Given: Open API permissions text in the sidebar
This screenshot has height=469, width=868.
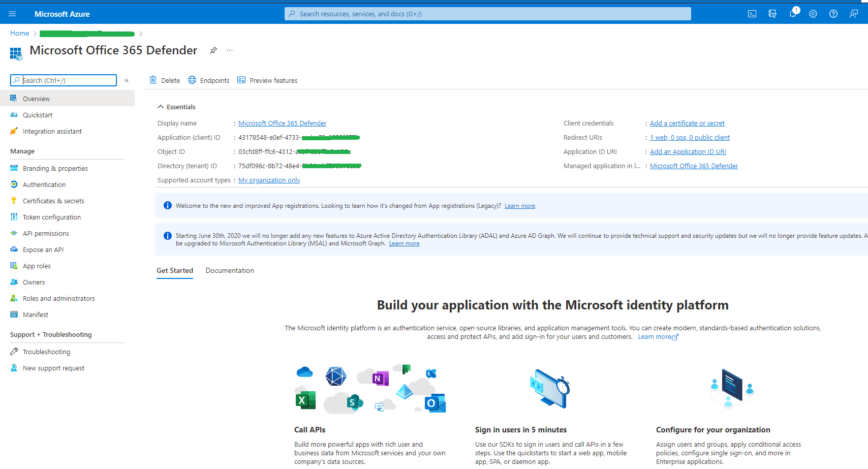Looking at the screenshot, I should pos(46,233).
